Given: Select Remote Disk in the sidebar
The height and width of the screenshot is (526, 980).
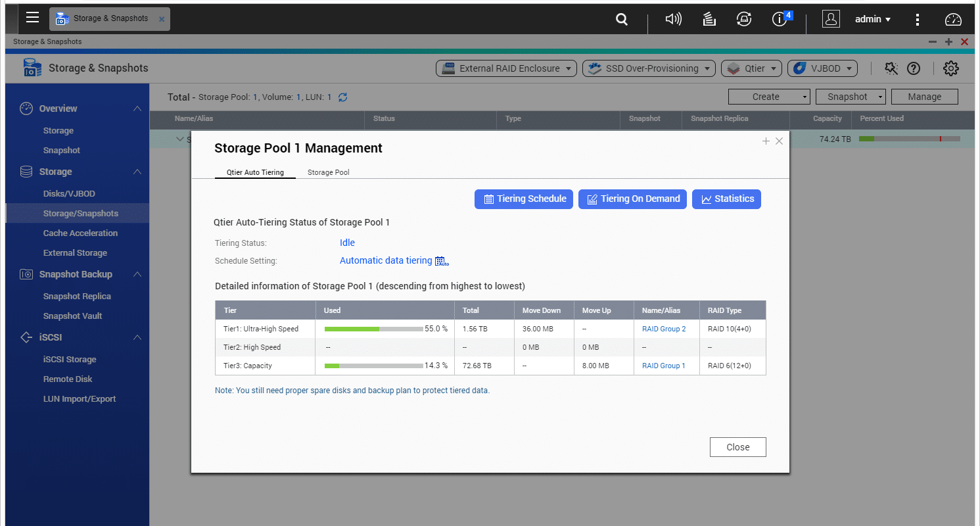Looking at the screenshot, I should point(68,379).
